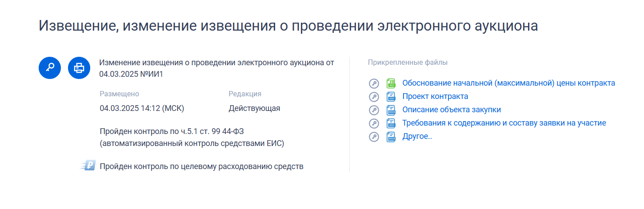Click the Изменение извещения №ИИ1 title text
Screen dimensions: 644x209
pyautogui.click(x=216, y=68)
